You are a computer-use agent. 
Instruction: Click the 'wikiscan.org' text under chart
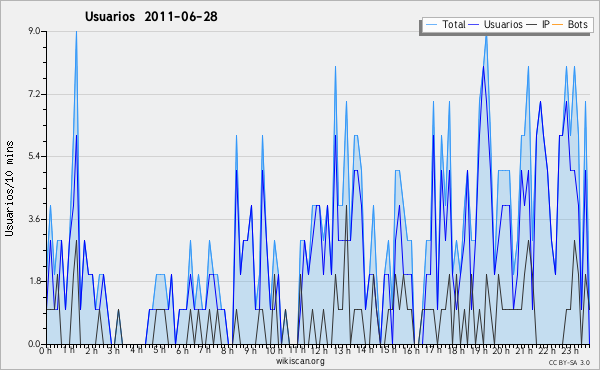[x=300, y=361]
